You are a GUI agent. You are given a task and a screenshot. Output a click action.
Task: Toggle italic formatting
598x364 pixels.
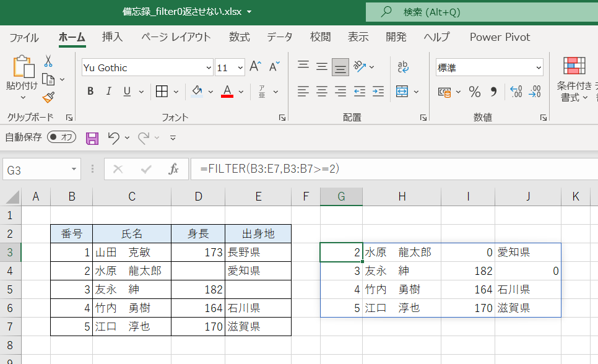coord(109,91)
